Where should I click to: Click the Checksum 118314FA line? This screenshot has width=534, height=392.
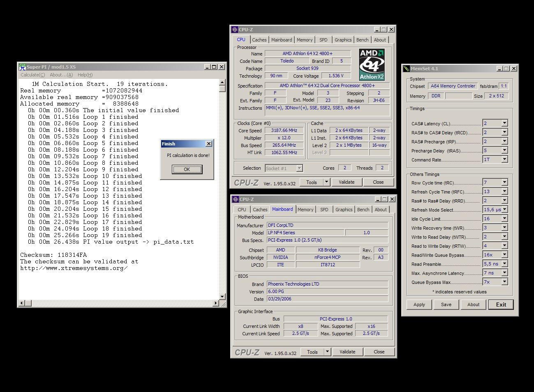[x=53, y=255]
